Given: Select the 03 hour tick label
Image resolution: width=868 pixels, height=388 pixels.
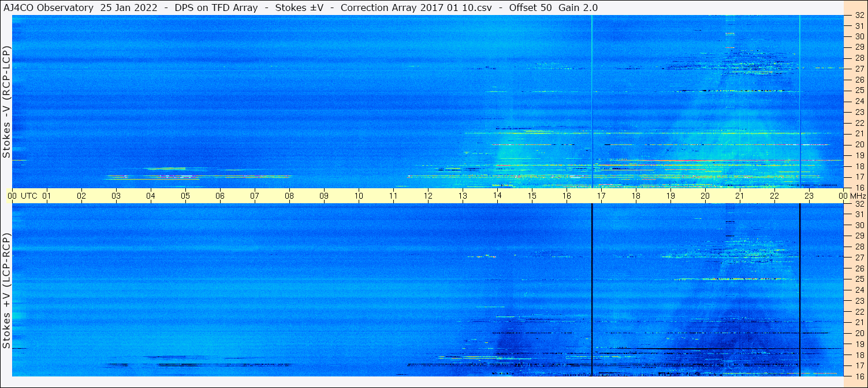Looking at the screenshot, I should coord(116,196).
